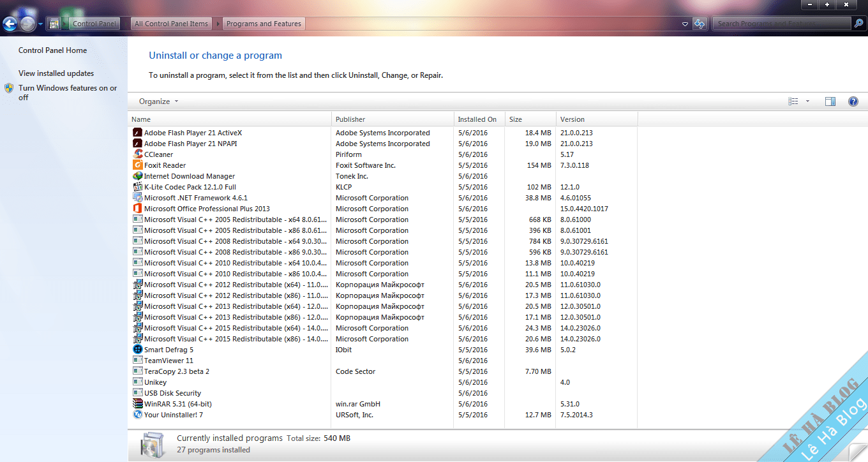Select Microsoft Visual C++ 2008 Redistributable x86 row
Viewport: 868px width, 462px height.
(383, 252)
